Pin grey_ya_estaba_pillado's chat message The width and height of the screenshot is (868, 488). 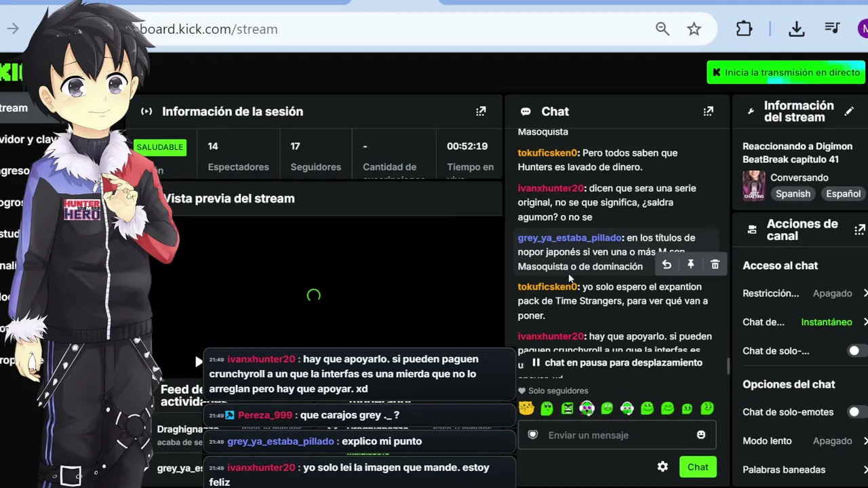click(x=690, y=264)
